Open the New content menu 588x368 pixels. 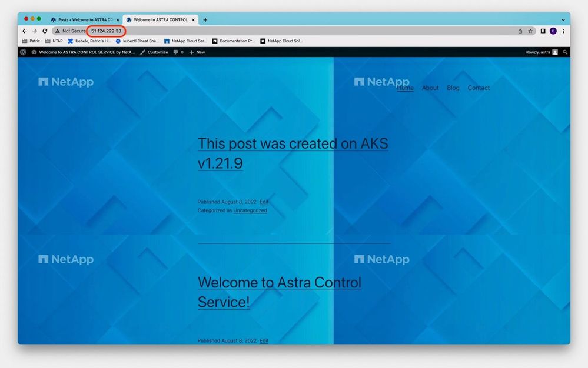197,52
